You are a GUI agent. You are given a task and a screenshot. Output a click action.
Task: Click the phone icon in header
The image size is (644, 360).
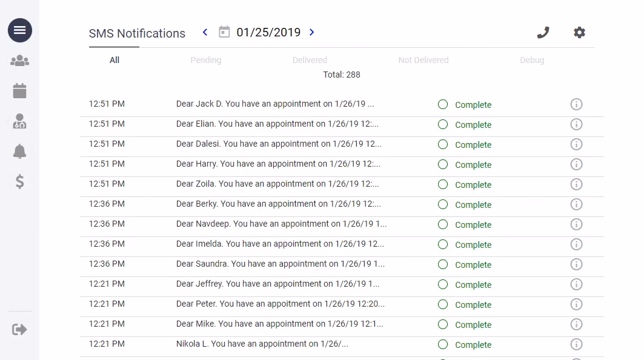pos(543,33)
